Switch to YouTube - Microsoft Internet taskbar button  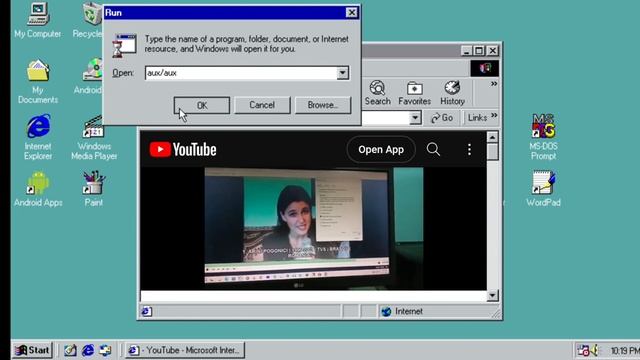click(x=184, y=350)
